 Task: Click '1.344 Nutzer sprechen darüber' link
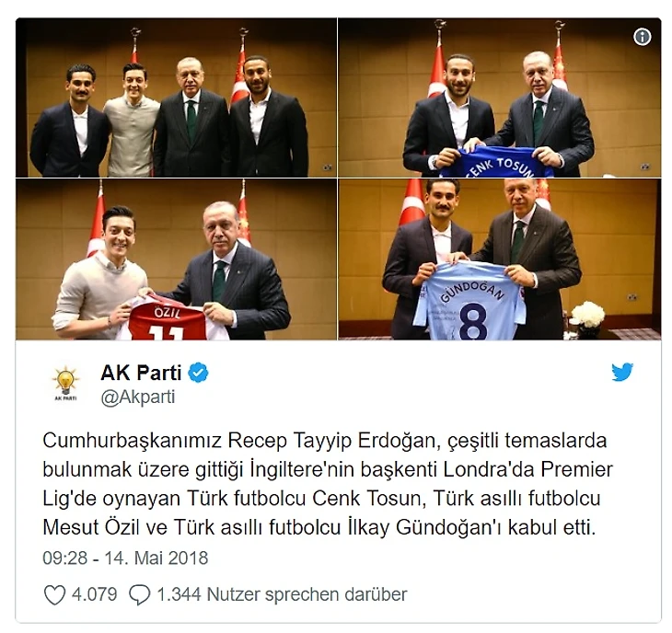tap(282, 594)
